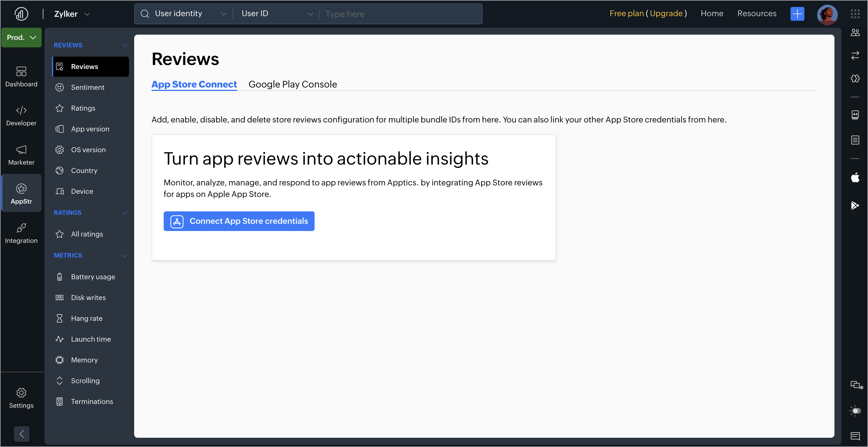The image size is (868, 447).
Task: Open the Apple App Store icon in right rail
Action: (855, 177)
